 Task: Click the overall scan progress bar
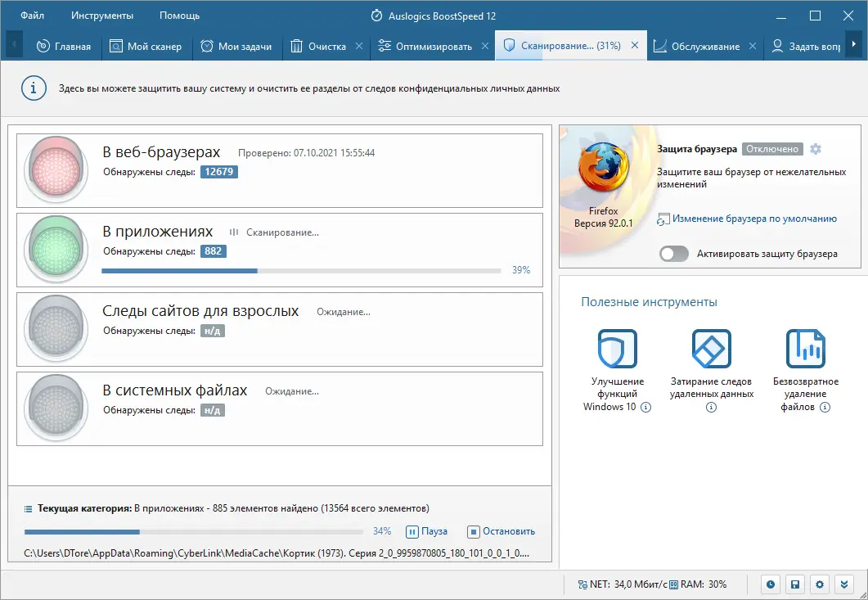click(194, 532)
